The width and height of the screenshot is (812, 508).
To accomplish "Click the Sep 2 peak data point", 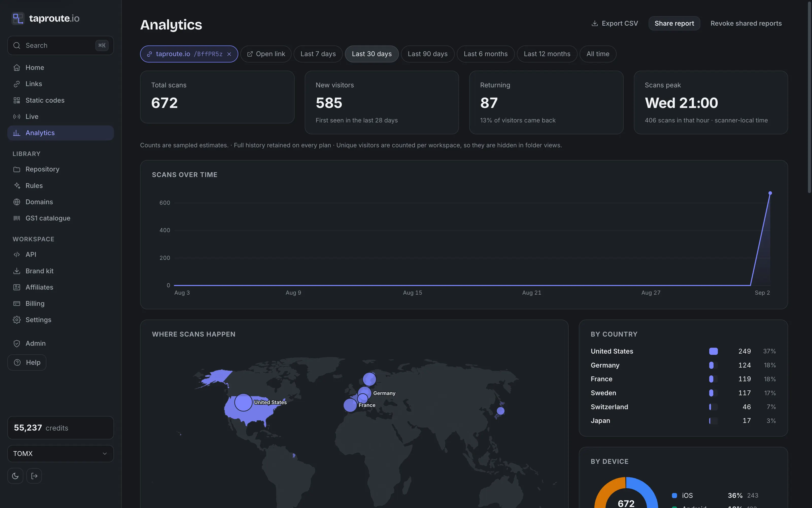I will coord(770,193).
